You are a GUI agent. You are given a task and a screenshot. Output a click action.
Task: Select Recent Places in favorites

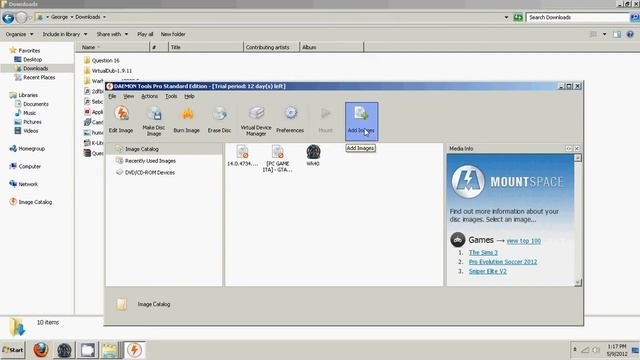(x=35, y=78)
